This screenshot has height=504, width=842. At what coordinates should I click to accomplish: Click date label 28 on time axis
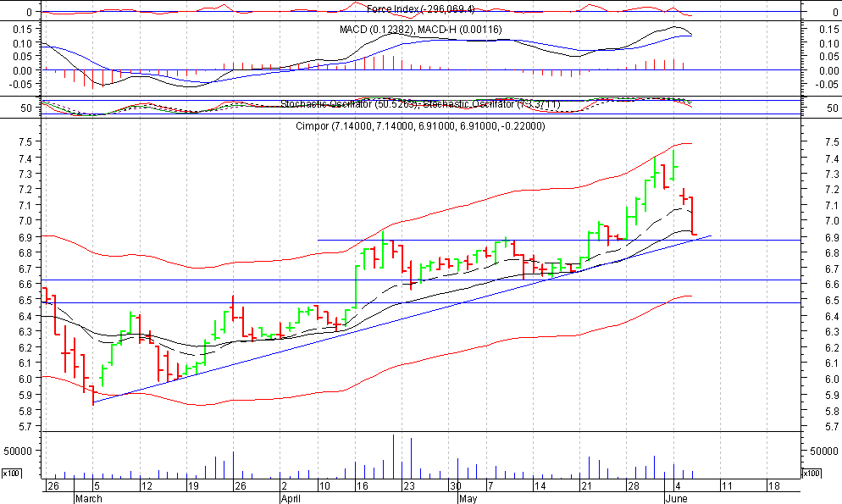[x=634, y=485]
